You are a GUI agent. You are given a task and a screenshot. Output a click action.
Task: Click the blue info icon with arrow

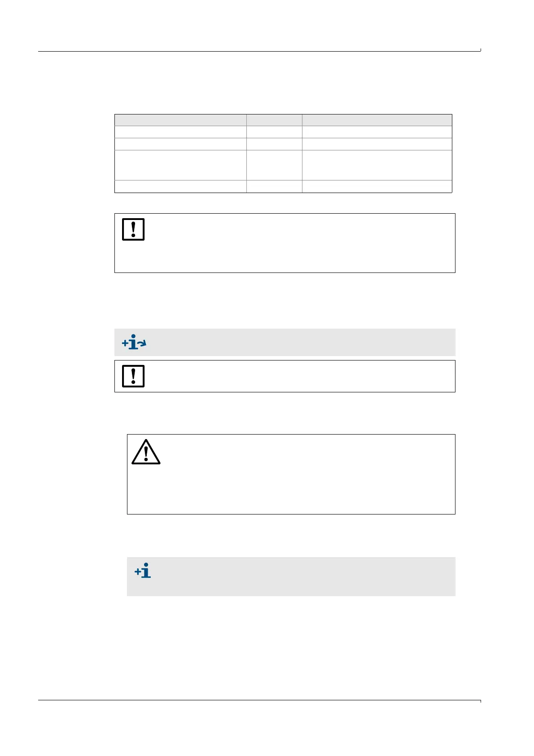[134, 343]
